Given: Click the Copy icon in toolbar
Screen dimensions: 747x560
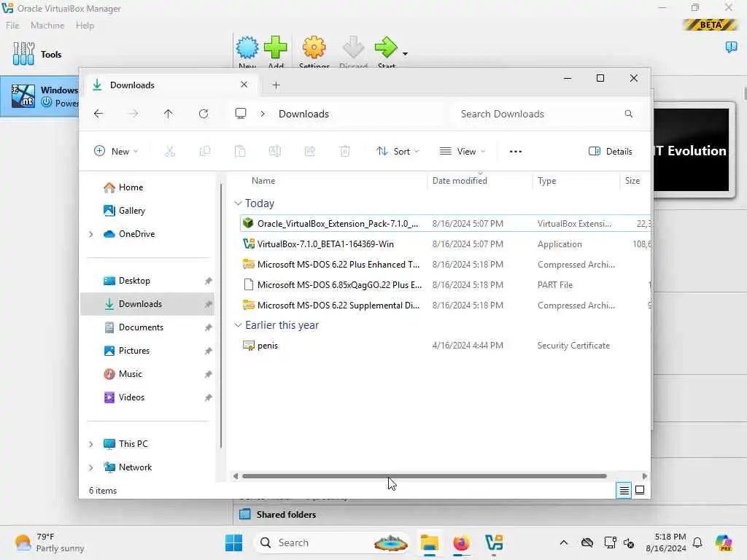Looking at the screenshot, I should [x=205, y=152].
